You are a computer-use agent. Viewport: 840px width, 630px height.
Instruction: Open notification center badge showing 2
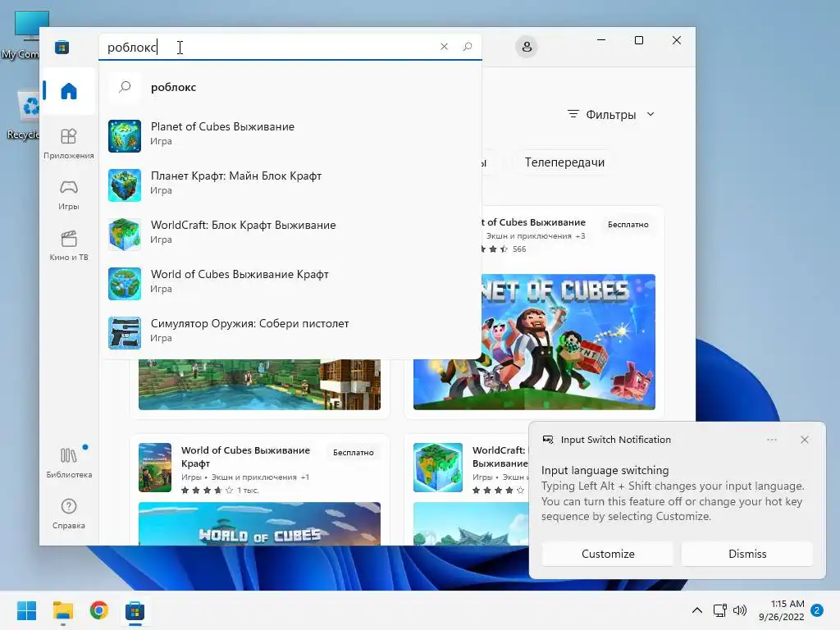click(817, 610)
